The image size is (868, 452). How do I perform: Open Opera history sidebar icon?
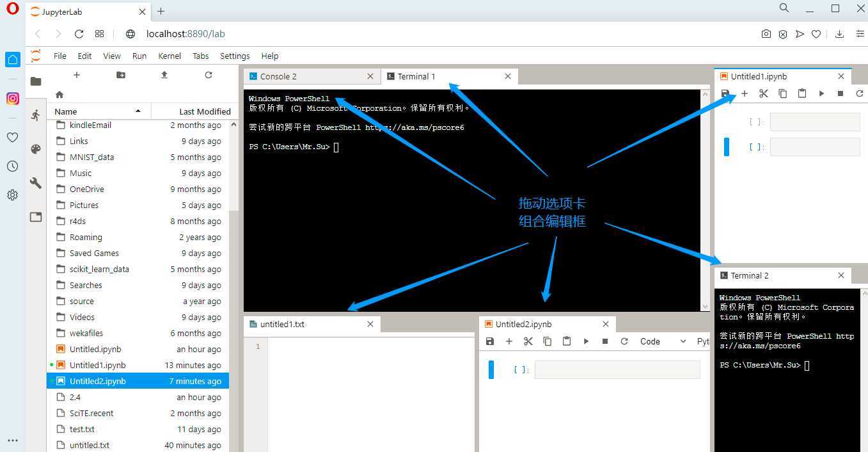[x=13, y=166]
